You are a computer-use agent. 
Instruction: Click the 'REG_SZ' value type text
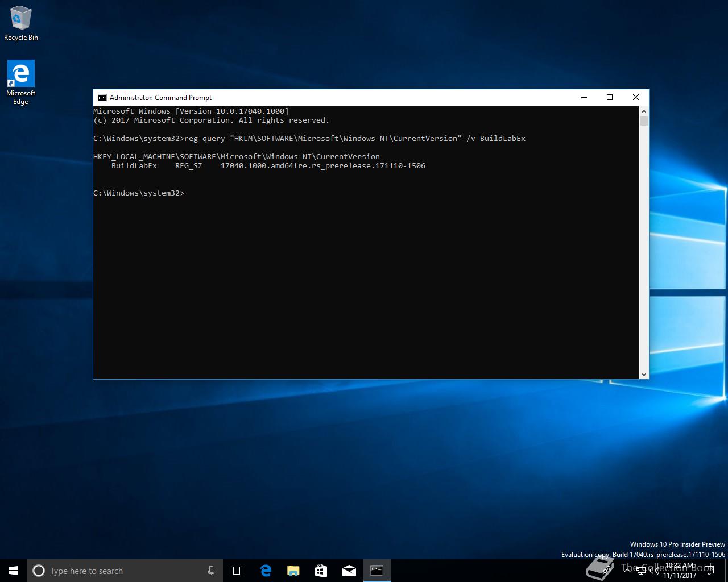pos(189,166)
